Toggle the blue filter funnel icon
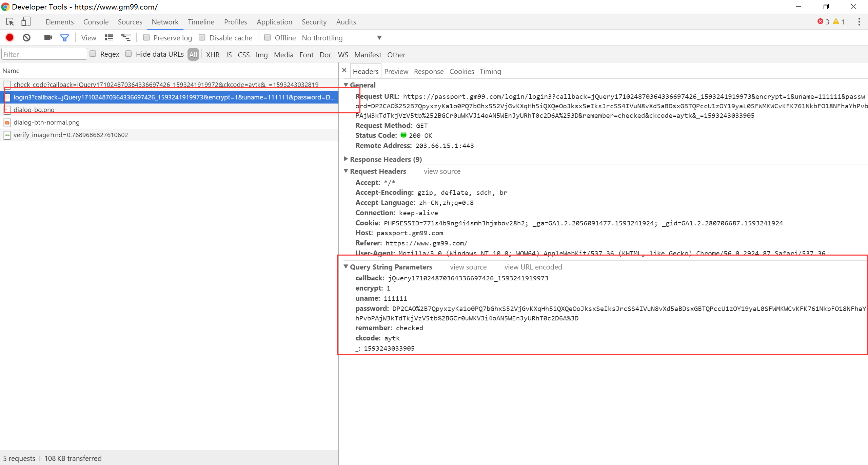868x465 pixels. (x=64, y=38)
